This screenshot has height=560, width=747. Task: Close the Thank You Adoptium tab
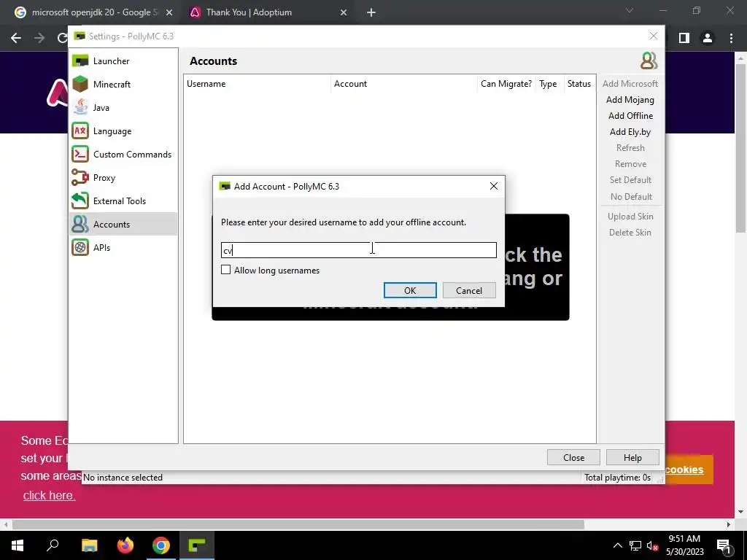(x=344, y=13)
